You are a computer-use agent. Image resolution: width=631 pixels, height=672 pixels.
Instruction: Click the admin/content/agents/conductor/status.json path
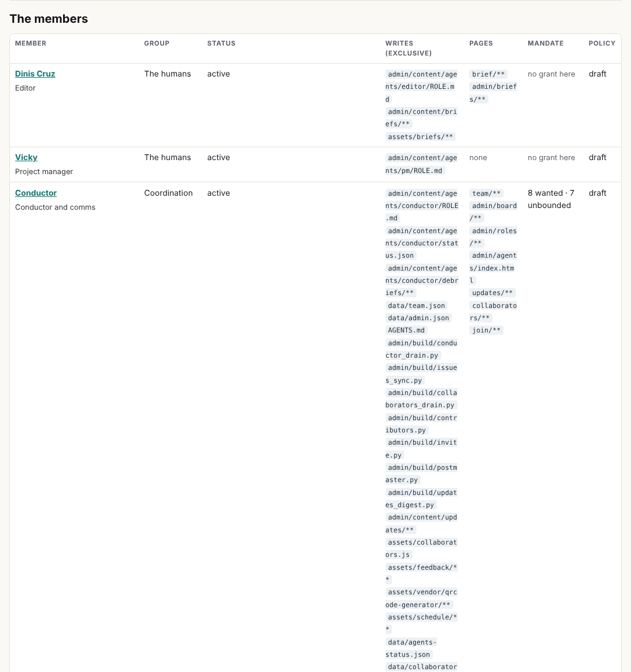pyautogui.click(x=421, y=243)
